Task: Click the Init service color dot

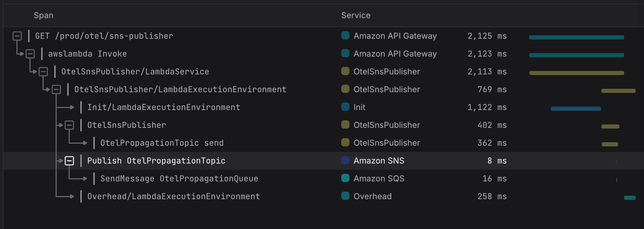Action: coord(345,107)
